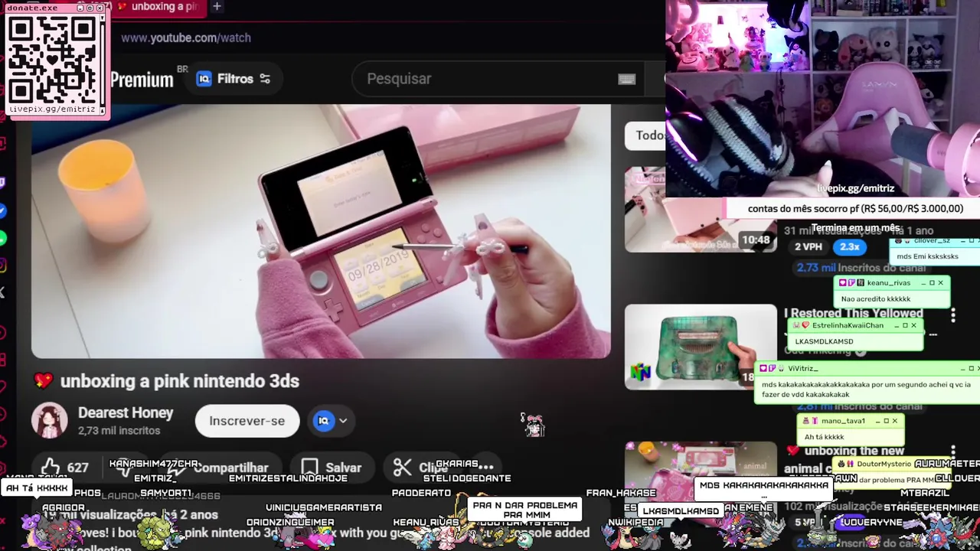
Task: Close mano_tava1 chat popup
Action: point(894,421)
